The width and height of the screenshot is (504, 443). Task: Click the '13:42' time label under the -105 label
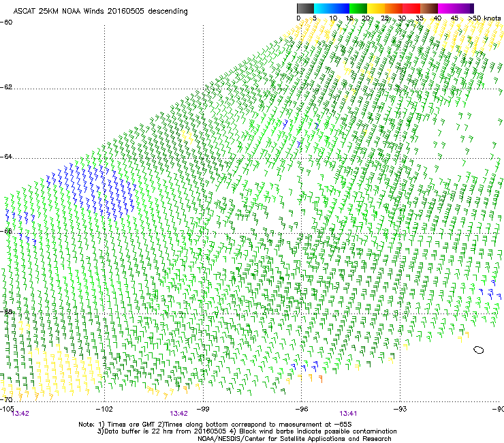[20, 414]
